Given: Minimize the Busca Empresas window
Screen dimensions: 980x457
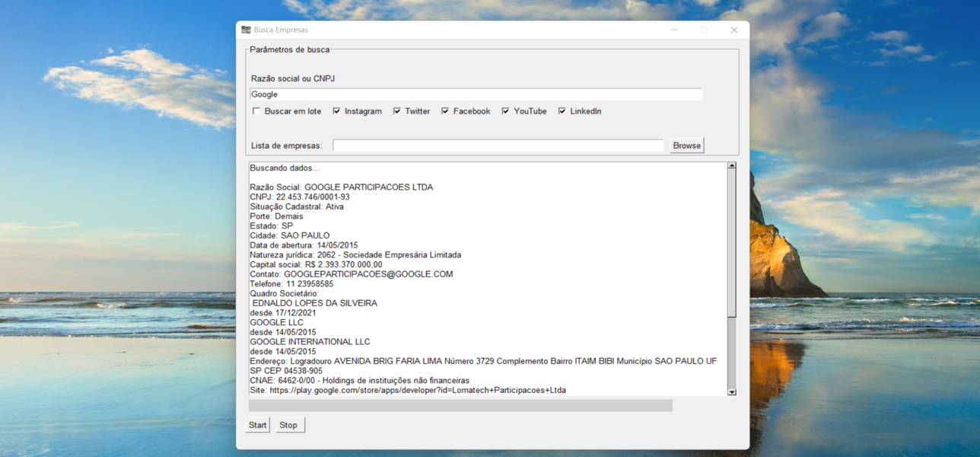Looking at the screenshot, I should (x=674, y=30).
